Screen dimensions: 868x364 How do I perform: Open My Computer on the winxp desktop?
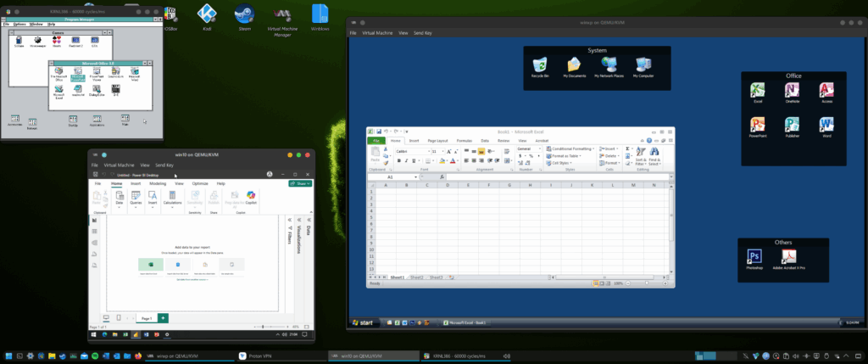tap(643, 67)
